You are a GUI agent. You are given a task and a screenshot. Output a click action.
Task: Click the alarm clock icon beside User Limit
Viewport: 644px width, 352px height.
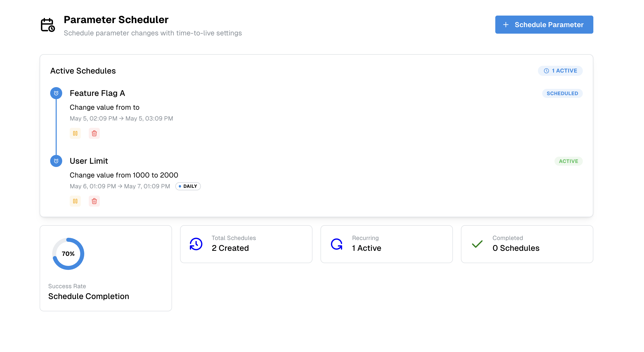tap(56, 161)
